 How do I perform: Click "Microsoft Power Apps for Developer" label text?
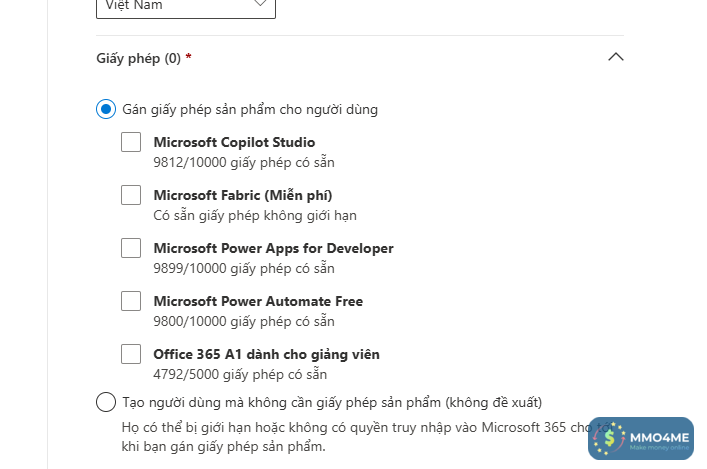tap(273, 248)
